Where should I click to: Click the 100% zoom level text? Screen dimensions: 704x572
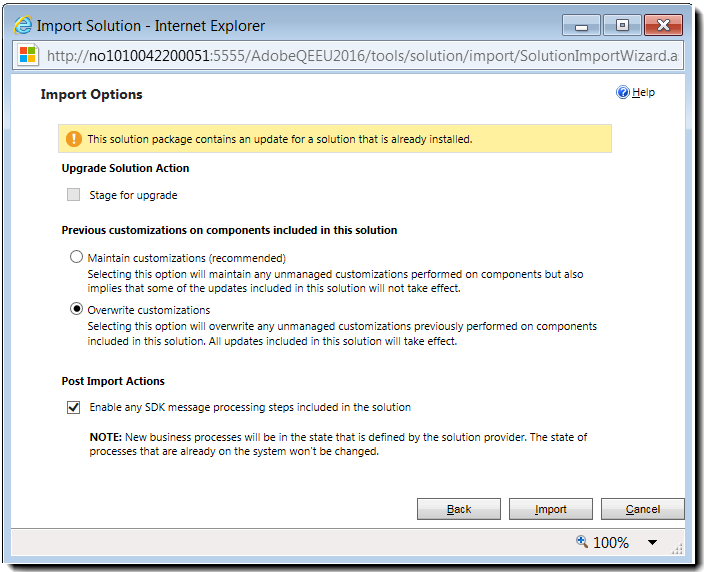tap(611, 542)
